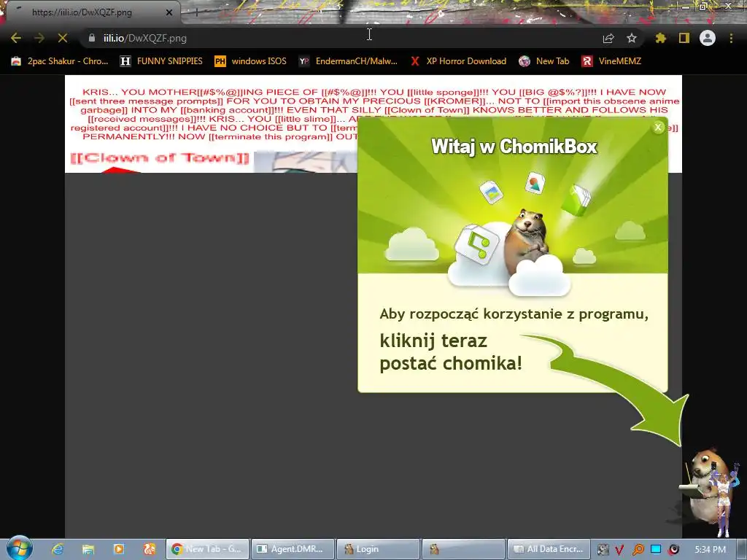Switch to Login taskbar window
Image resolution: width=747 pixels, height=560 pixels.
pyautogui.click(x=379, y=549)
